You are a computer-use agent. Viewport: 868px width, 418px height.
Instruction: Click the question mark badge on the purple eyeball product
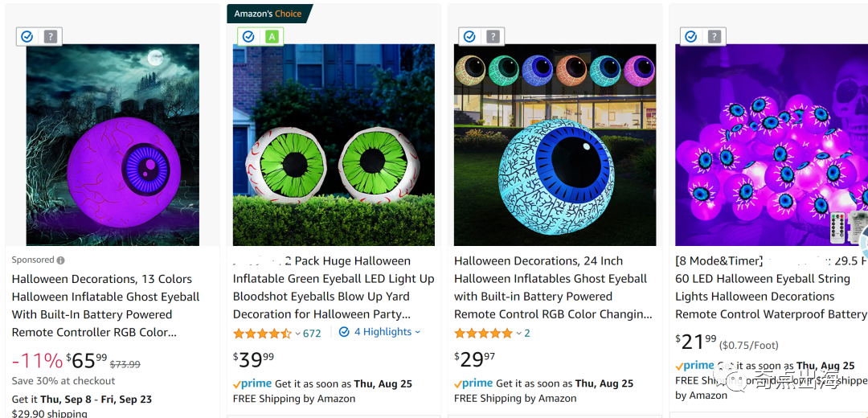click(51, 36)
